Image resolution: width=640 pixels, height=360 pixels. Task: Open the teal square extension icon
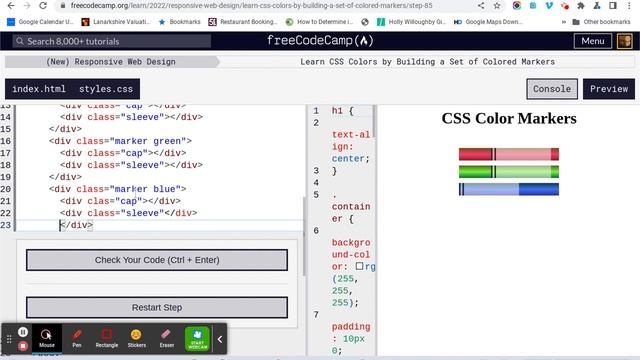(533, 6)
